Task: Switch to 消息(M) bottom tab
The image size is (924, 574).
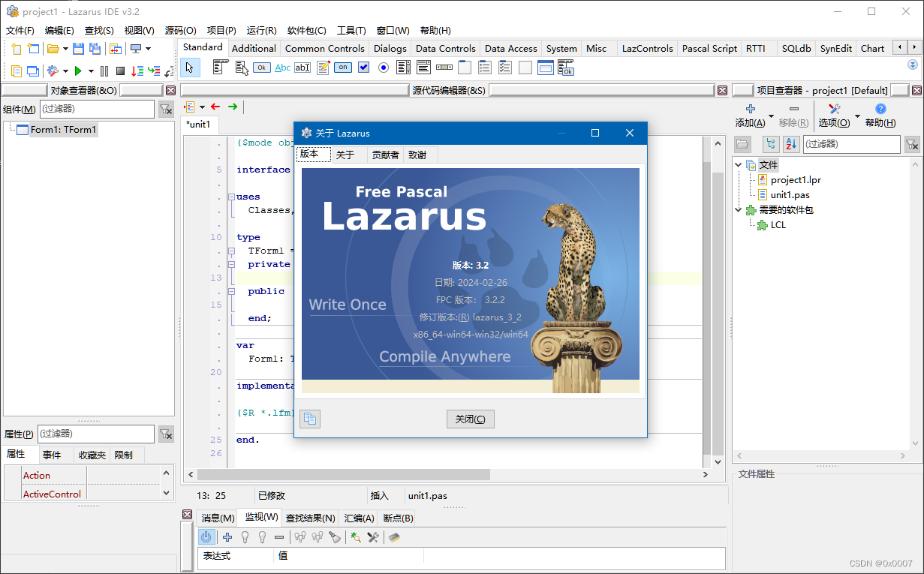Action: [x=218, y=518]
